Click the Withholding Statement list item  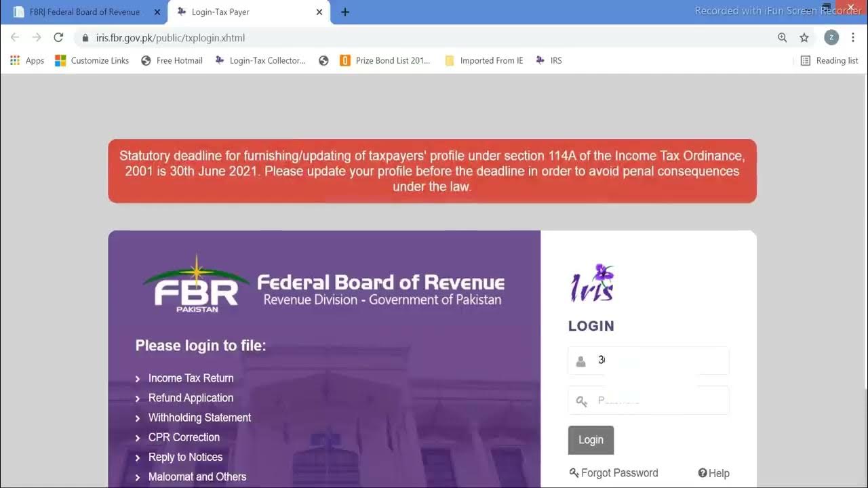point(199,418)
